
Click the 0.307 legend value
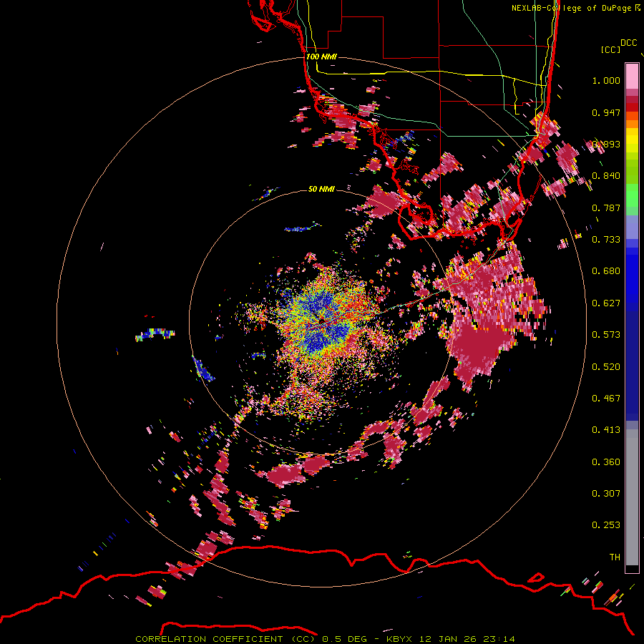pyautogui.click(x=606, y=494)
